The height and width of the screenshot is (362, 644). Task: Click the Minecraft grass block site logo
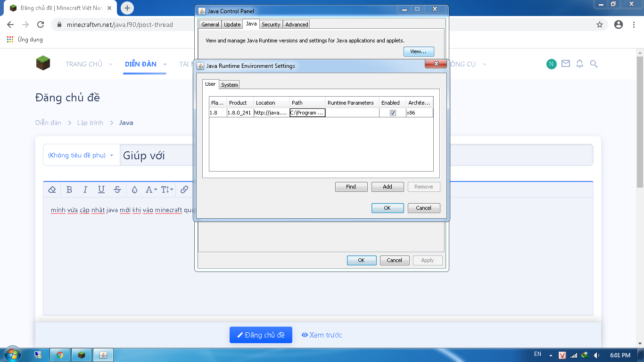(x=43, y=63)
